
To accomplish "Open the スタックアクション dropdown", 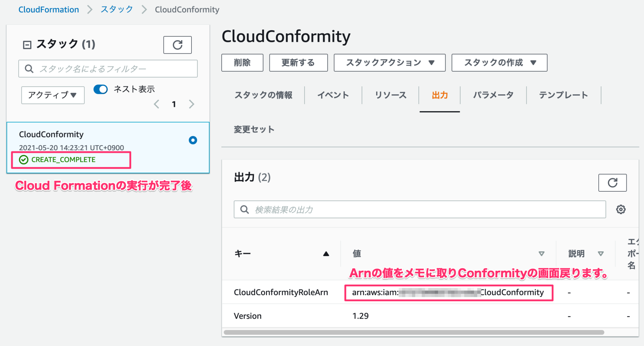I will pos(390,63).
